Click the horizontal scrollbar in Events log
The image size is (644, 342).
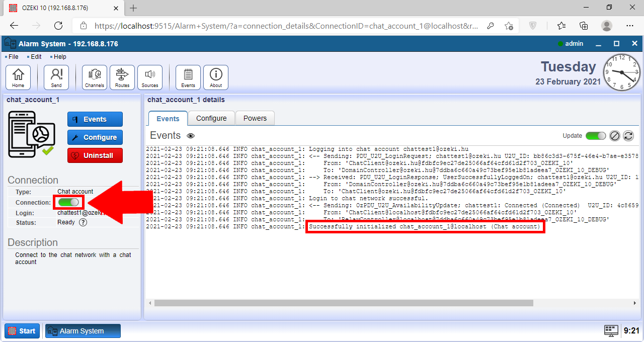[x=344, y=303]
